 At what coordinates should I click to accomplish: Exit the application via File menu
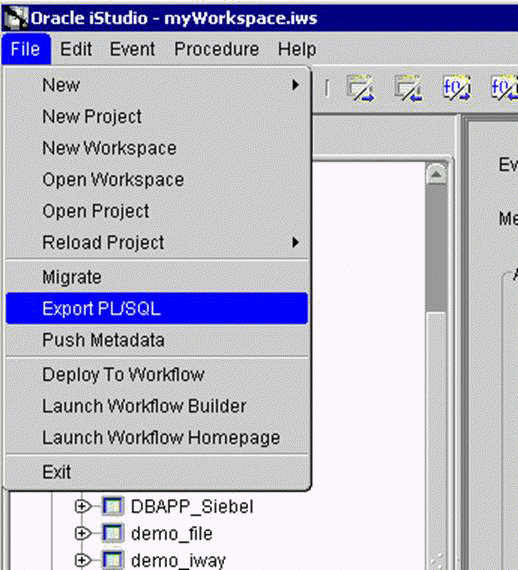click(x=157, y=472)
